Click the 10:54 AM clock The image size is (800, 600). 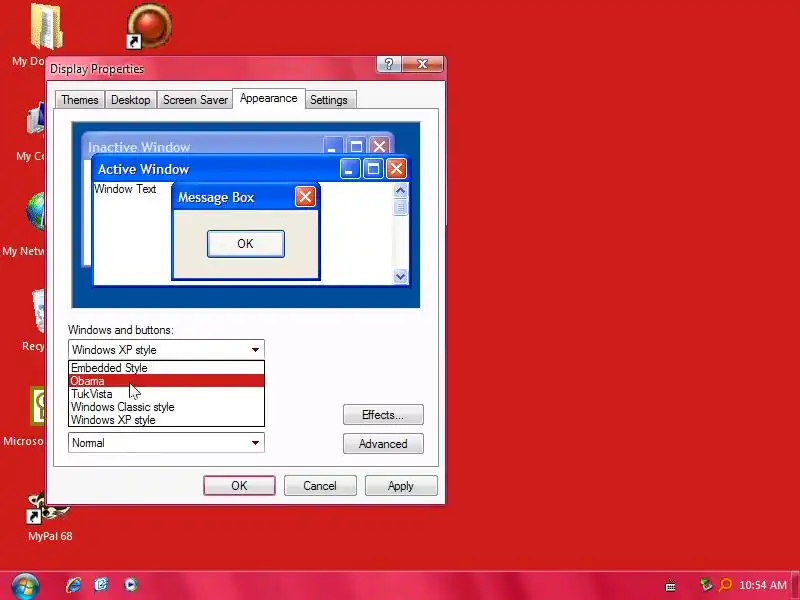pos(763,585)
